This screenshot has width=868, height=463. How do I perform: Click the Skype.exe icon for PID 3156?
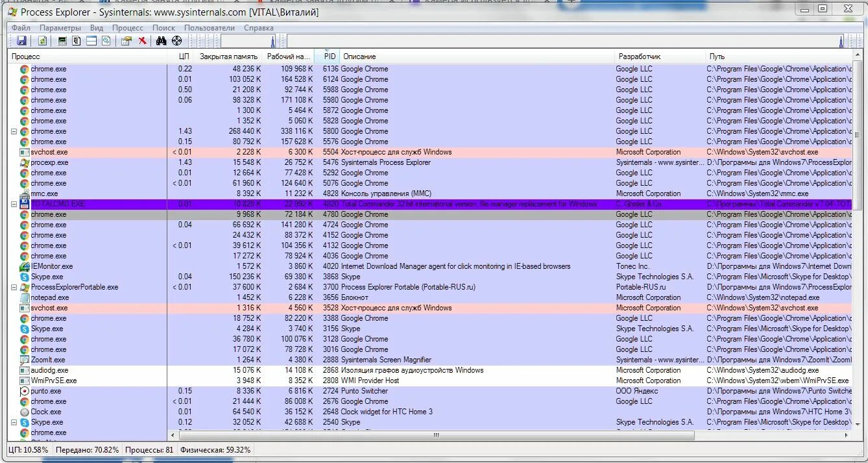(25, 329)
